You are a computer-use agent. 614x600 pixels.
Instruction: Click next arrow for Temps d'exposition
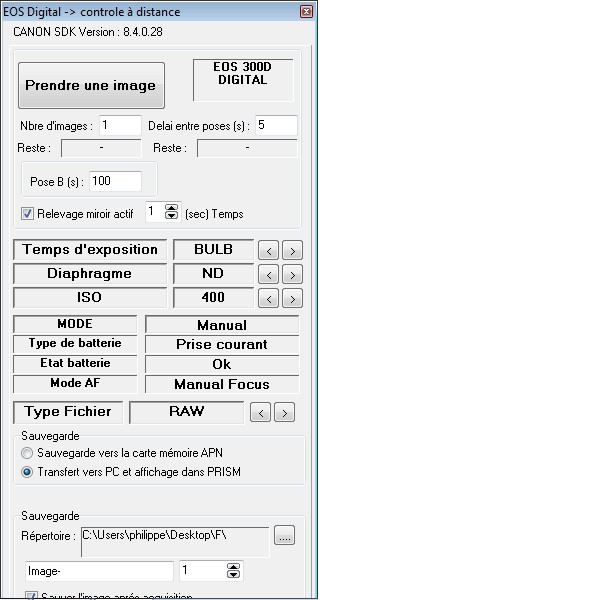point(292,250)
